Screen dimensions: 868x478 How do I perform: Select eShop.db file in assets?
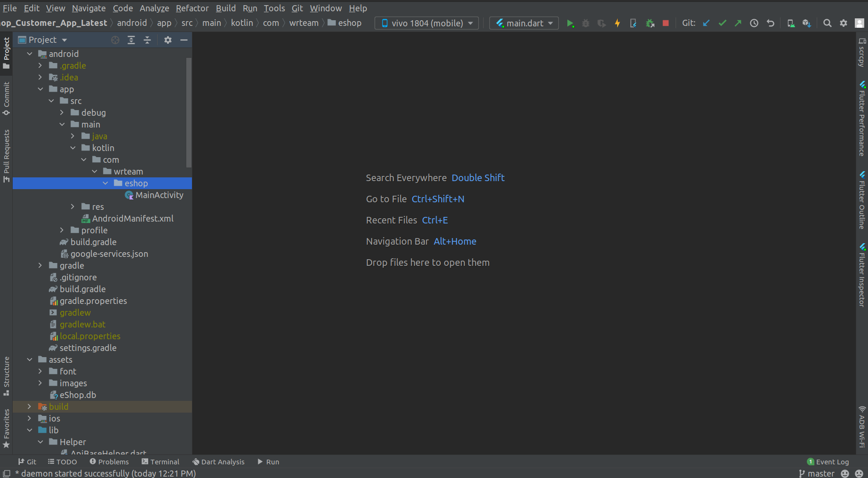(x=73, y=395)
